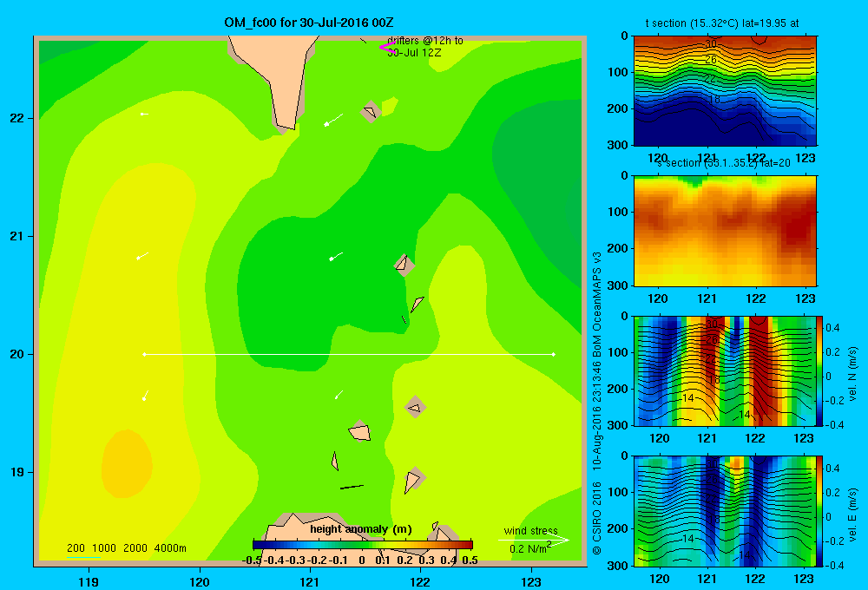
Task: Click latitude label 22 on the main map axis
Action: point(17,118)
